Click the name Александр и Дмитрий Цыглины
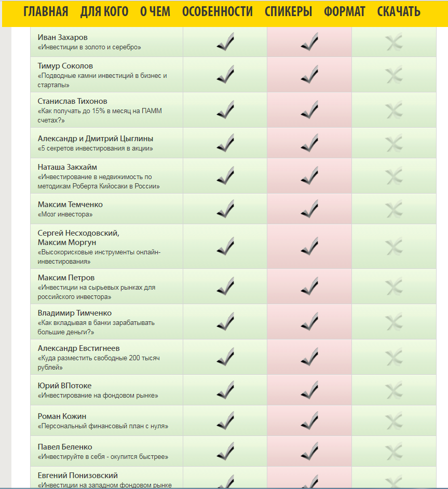448x489 pixels. point(96,139)
